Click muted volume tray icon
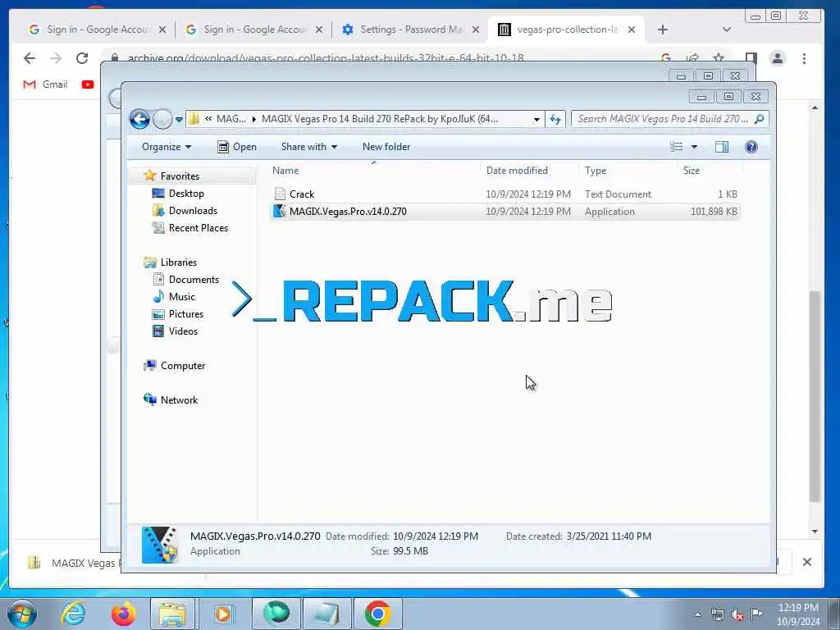Screen dimensions: 840x630 point(737,614)
